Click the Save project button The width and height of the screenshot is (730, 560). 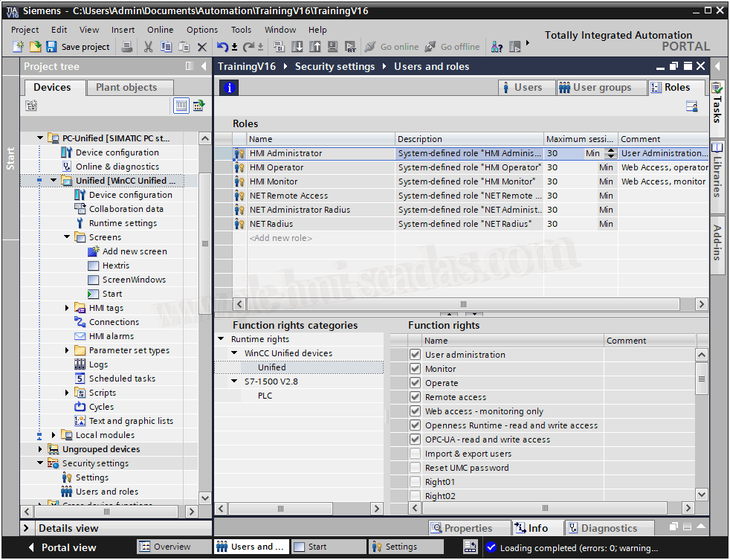(x=78, y=47)
